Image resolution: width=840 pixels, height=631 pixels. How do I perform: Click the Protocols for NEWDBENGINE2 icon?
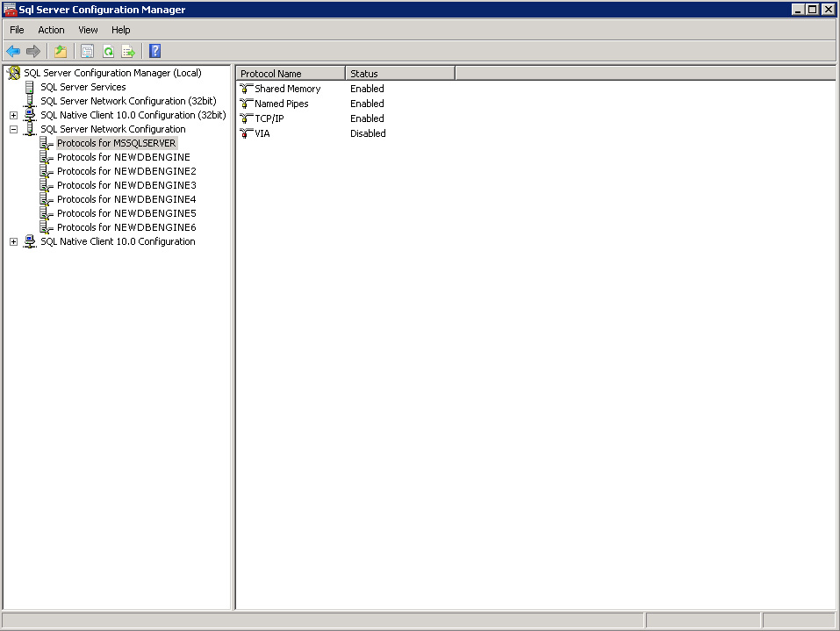tap(47, 171)
